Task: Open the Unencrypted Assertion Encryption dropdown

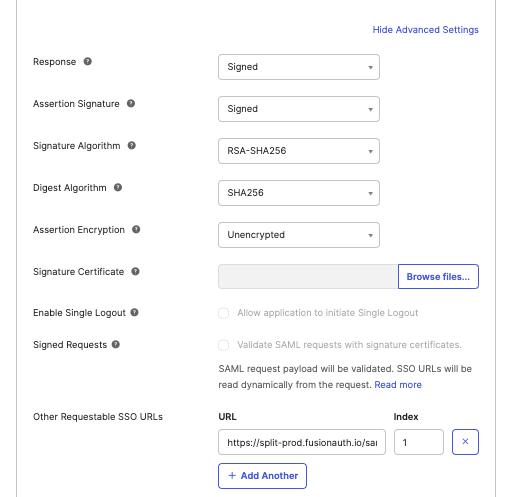Action: [x=299, y=235]
